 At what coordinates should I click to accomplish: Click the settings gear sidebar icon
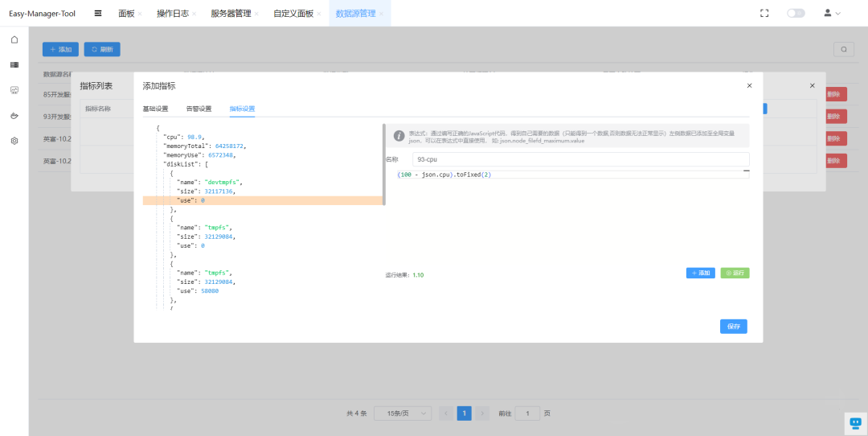click(14, 140)
